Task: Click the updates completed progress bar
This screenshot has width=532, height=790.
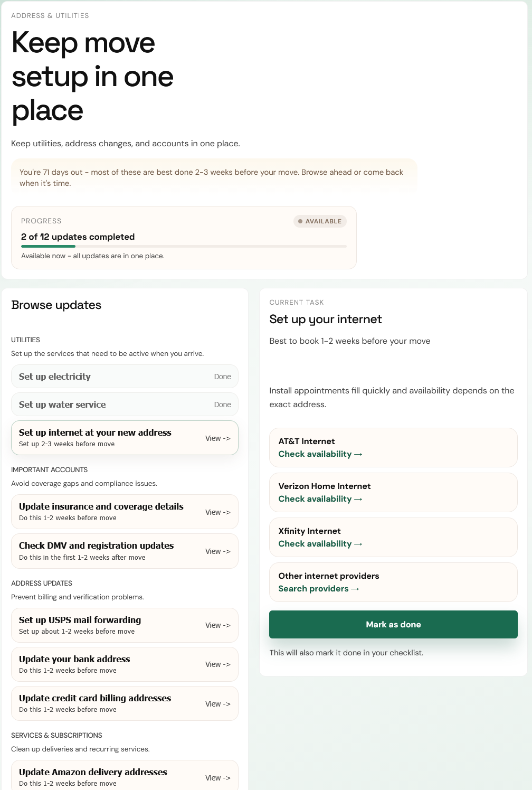Action: (184, 246)
